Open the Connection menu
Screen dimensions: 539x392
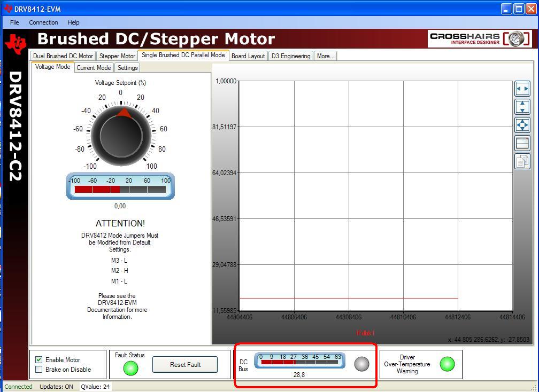[x=43, y=22]
